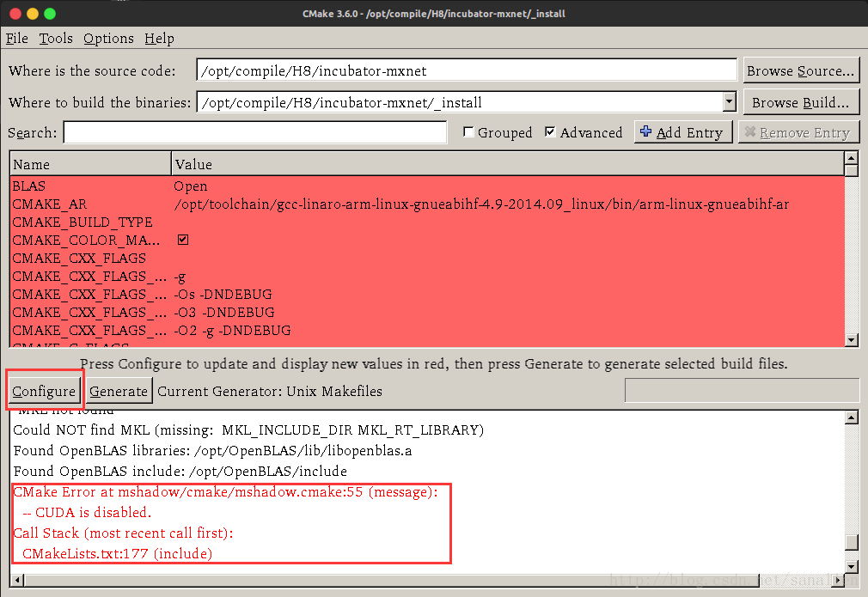868x597 pixels.
Task: Minimize the window with yellow button
Action: [33, 13]
